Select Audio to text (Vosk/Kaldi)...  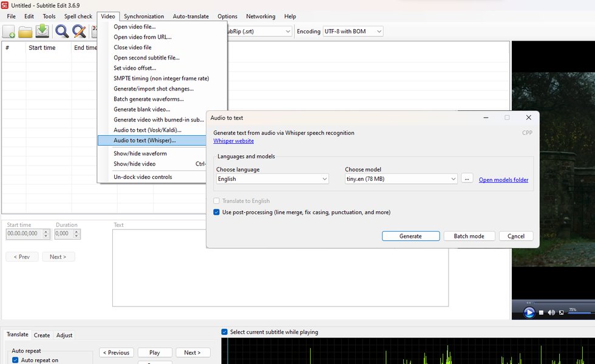coord(152,130)
